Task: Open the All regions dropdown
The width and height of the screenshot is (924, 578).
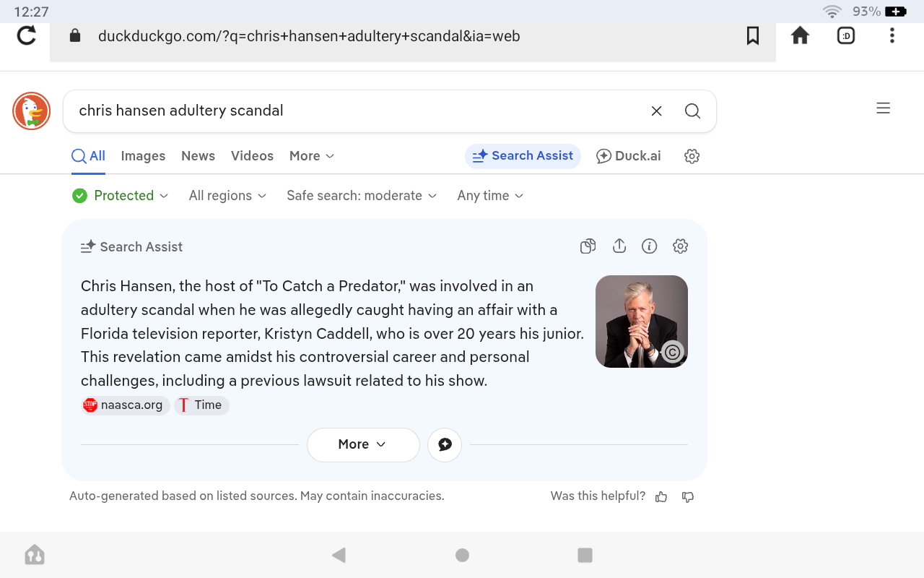Action: pyautogui.click(x=227, y=196)
